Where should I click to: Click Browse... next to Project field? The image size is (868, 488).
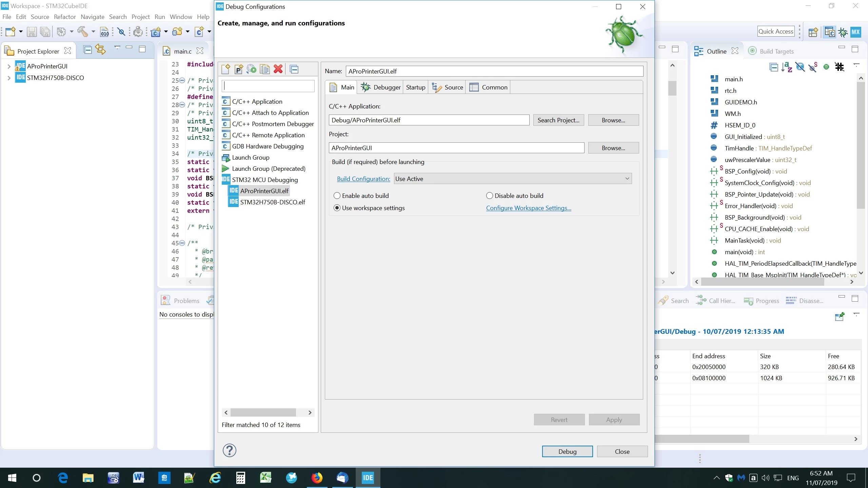click(613, 148)
